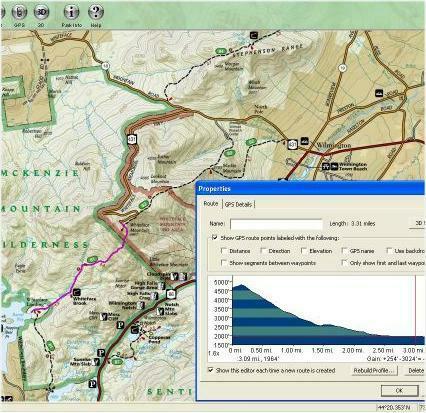
Task: Click the Rebuild Profile button
Action: [x=375, y=371]
